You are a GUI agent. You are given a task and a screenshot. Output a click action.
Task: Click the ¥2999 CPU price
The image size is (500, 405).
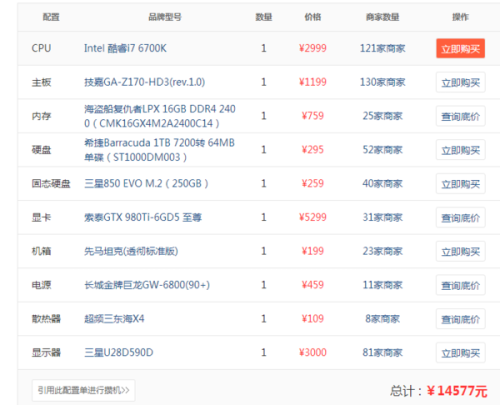click(x=313, y=48)
